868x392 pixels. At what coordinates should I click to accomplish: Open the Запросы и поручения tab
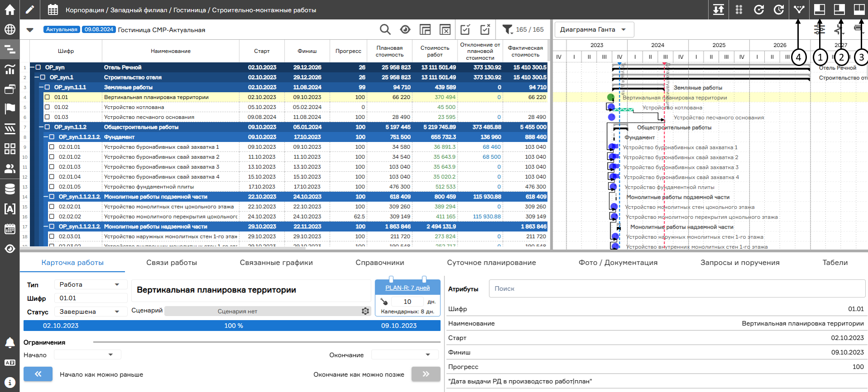(740, 263)
